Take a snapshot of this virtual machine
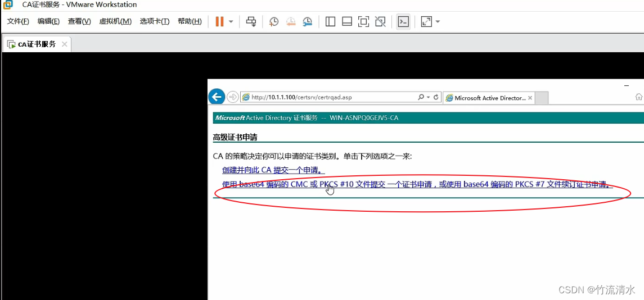644x300 pixels. tap(274, 22)
